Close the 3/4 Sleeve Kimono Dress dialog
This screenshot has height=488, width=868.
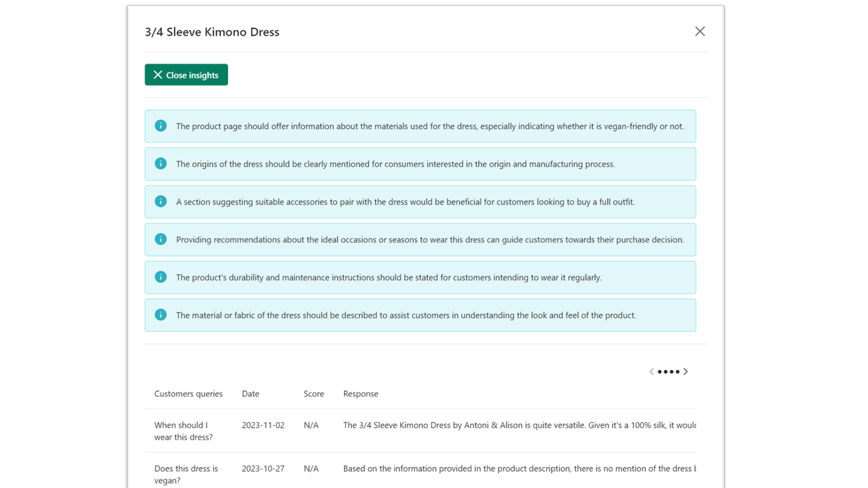click(x=700, y=31)
